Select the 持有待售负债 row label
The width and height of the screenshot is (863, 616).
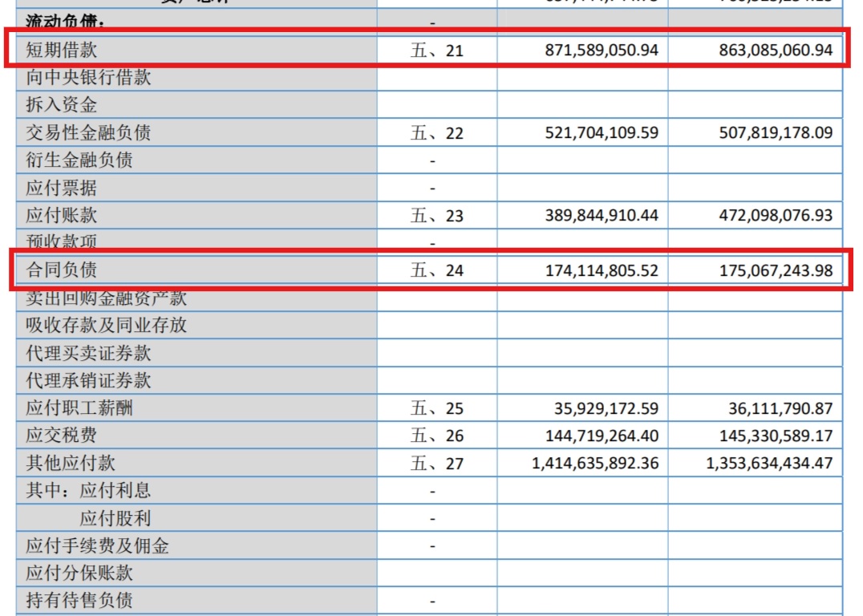(x=79, y=601)
